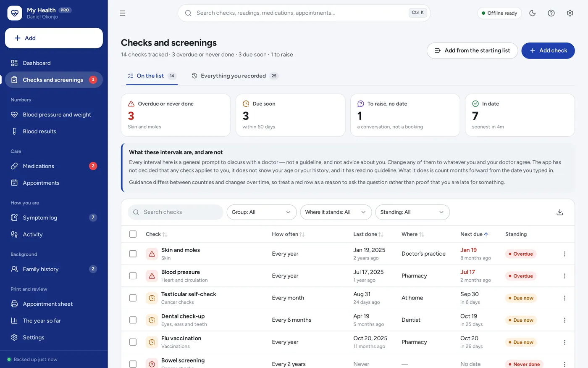Viewport: 588px width, 368px height.
Task: Tick the Skin and moles checkbox
Action: pyautogui.click(x=133, y=254)
